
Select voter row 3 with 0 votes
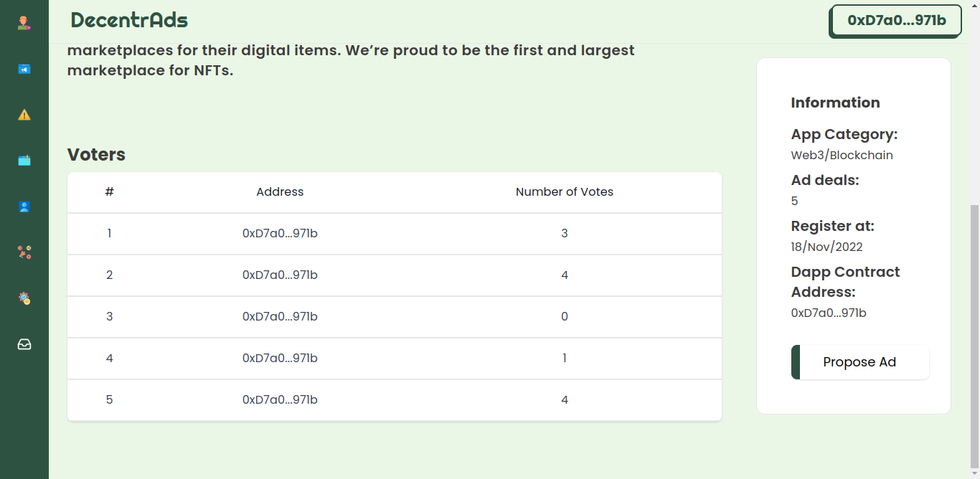tap(395, 317)
